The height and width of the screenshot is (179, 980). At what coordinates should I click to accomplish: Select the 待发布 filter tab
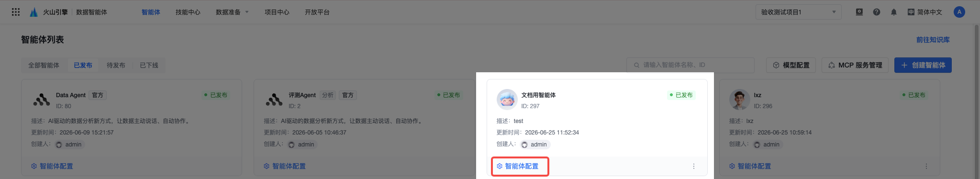(116, 65)
